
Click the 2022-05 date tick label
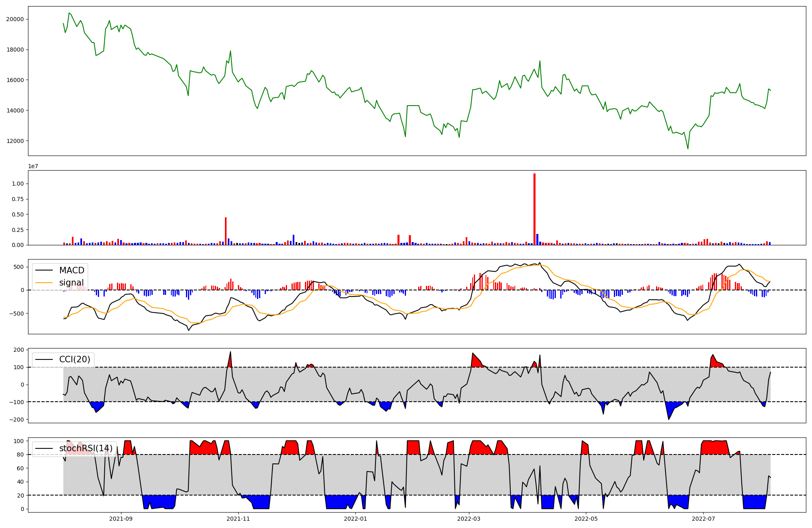coord(586,519)
